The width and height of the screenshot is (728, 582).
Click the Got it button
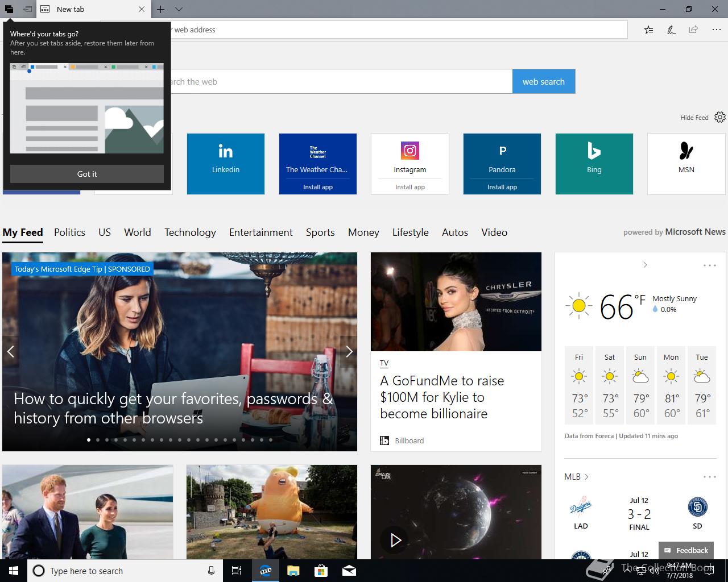tap(87, 174)
